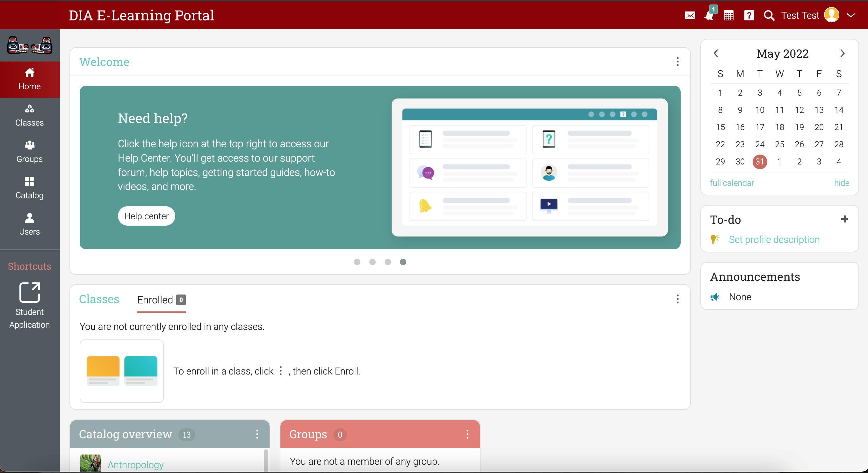Go to Classes in the sidebar

click(x=30, y=115)
